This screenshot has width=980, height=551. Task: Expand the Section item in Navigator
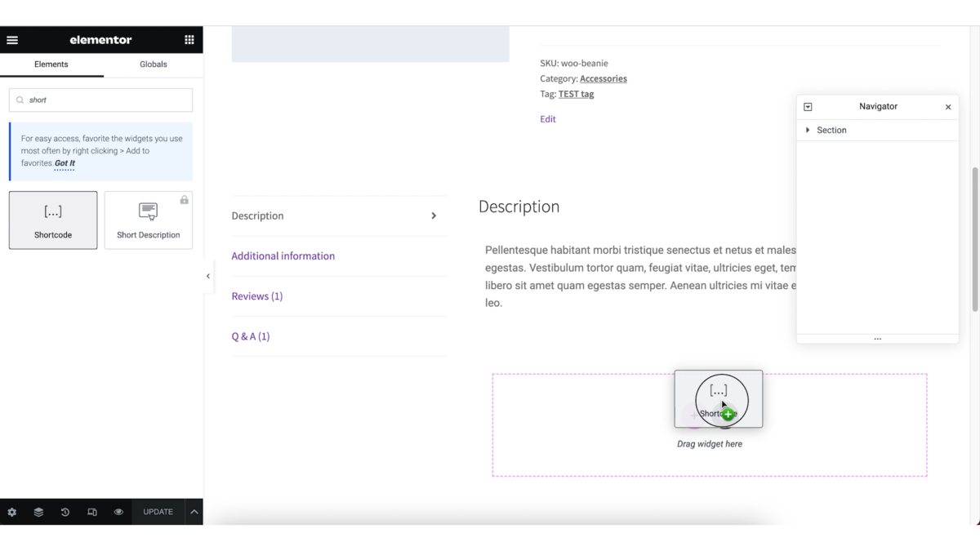pos(808,130)
